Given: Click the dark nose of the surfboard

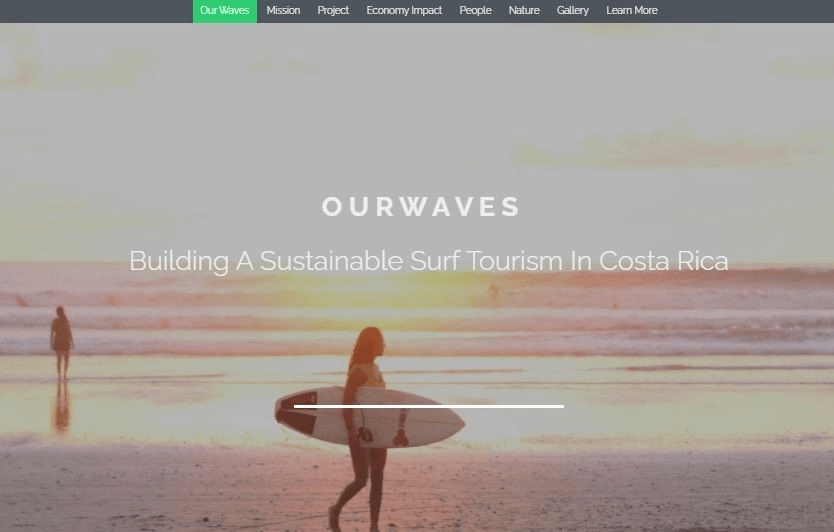Looking at the screenshot, I should click(296, 413).
